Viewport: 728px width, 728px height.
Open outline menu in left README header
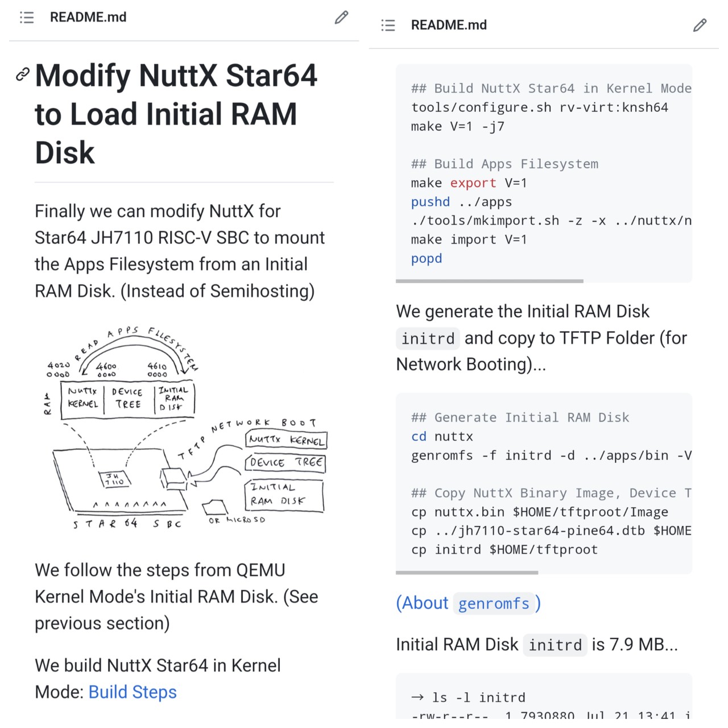tap(27, 18)
